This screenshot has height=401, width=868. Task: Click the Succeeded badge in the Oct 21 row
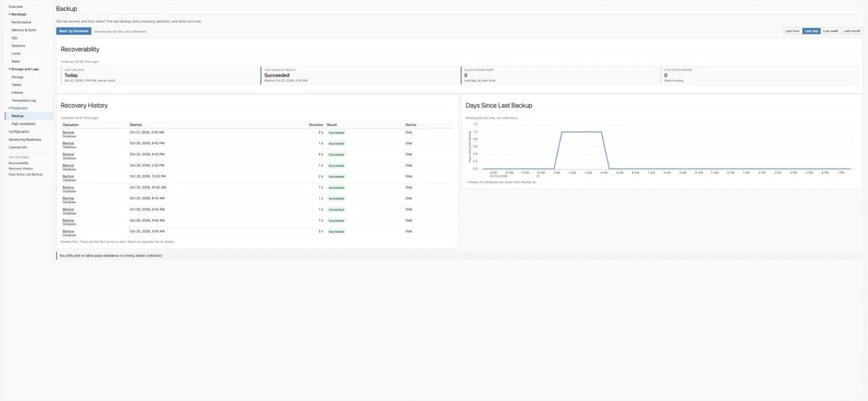point(336,133)
